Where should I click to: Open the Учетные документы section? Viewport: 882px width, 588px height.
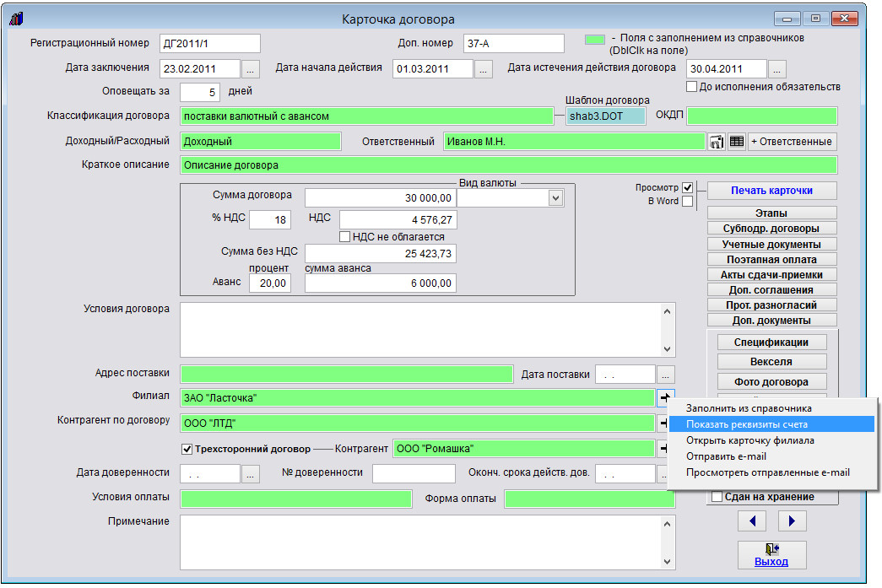tap(771, 245)
